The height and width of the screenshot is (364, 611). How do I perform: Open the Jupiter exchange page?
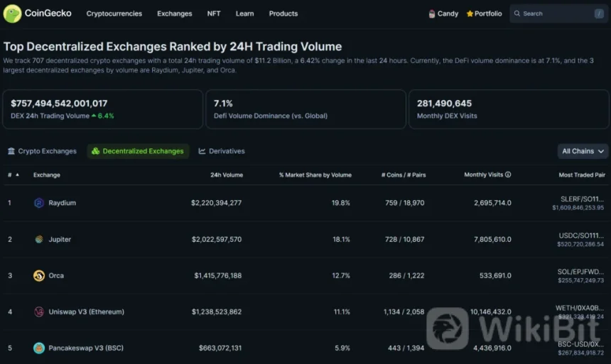click(60, 239)
